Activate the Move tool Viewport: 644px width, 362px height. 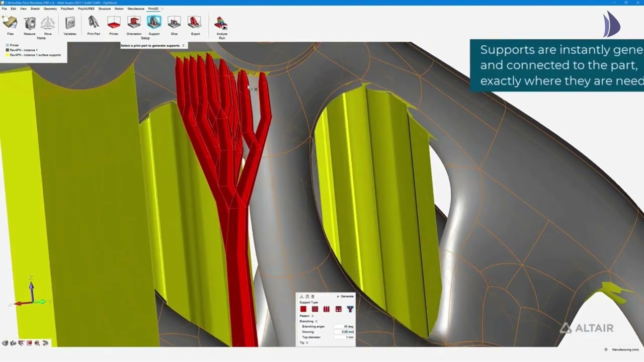click(48, 25)
